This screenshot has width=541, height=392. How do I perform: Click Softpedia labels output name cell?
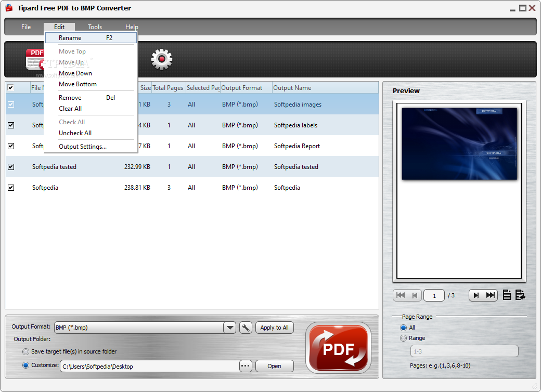(295, 125)
